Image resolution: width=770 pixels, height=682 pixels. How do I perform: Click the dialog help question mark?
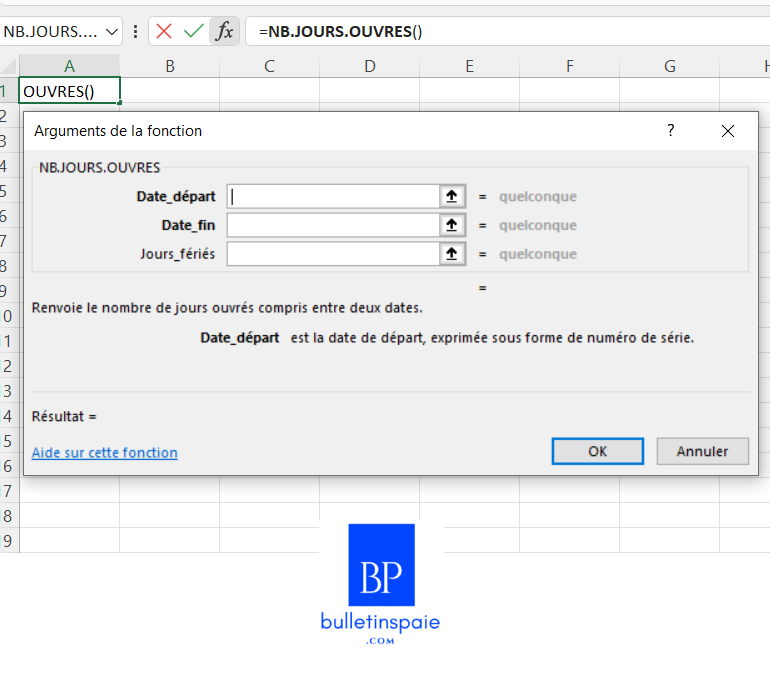click(x=671, y=130)
